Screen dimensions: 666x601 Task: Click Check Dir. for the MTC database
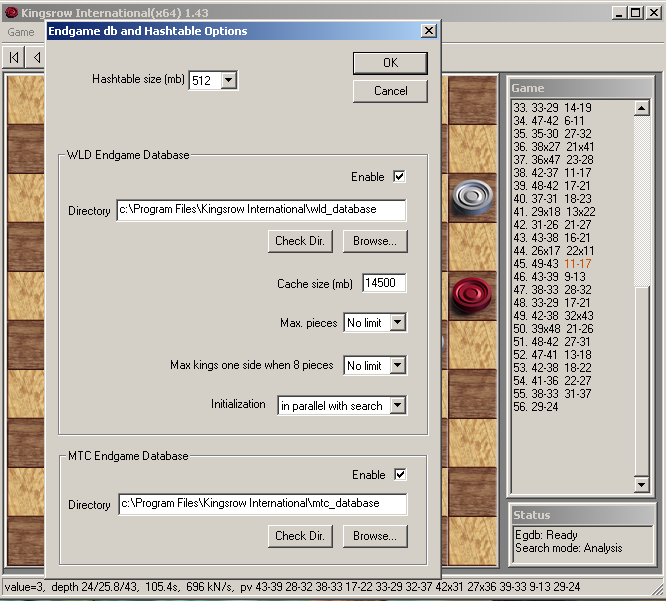pyautogui.click(x=300, y=536)
